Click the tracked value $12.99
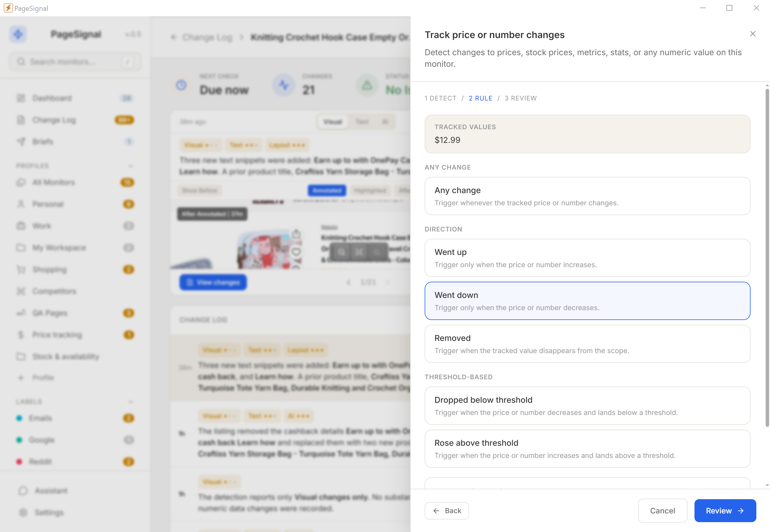Screen dimensions: 770x532 click(x=447, y=140)
